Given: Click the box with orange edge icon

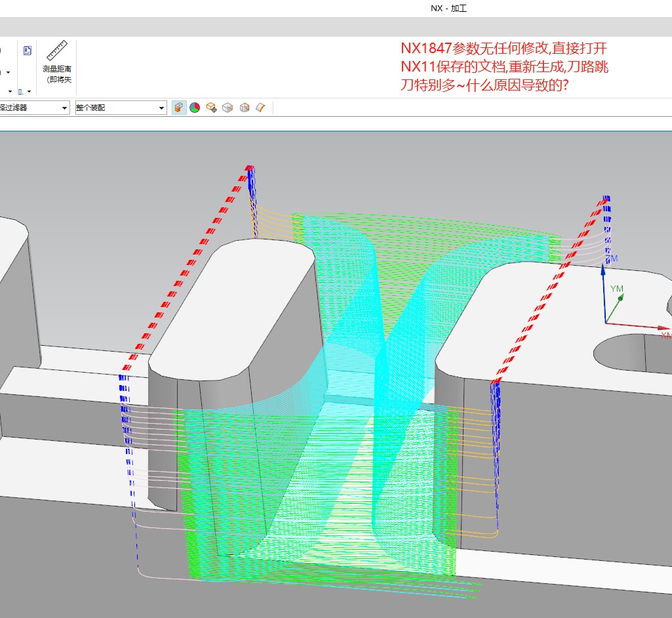Looking at the screenshot, I should pyautogui.click(x=245, y=107).
